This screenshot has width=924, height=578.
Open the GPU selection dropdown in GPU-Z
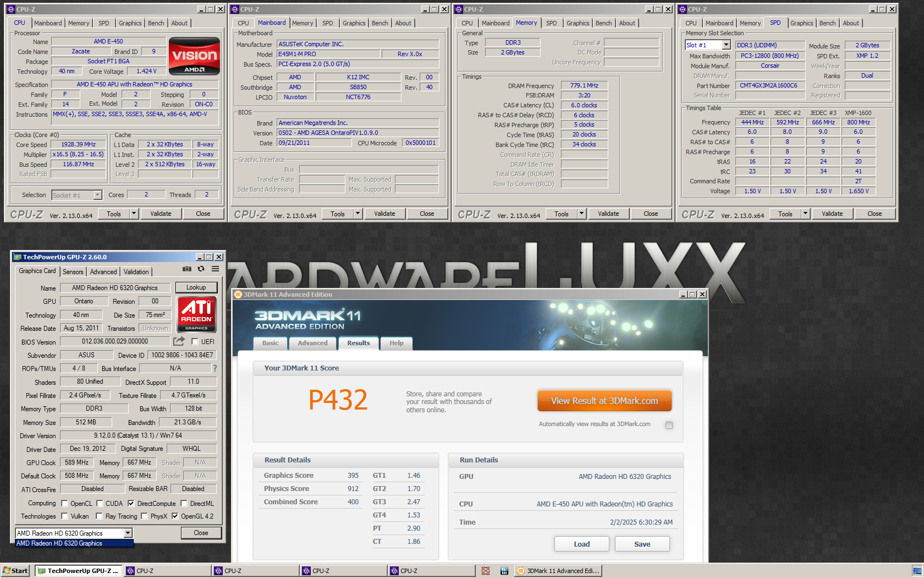[128, 533]
